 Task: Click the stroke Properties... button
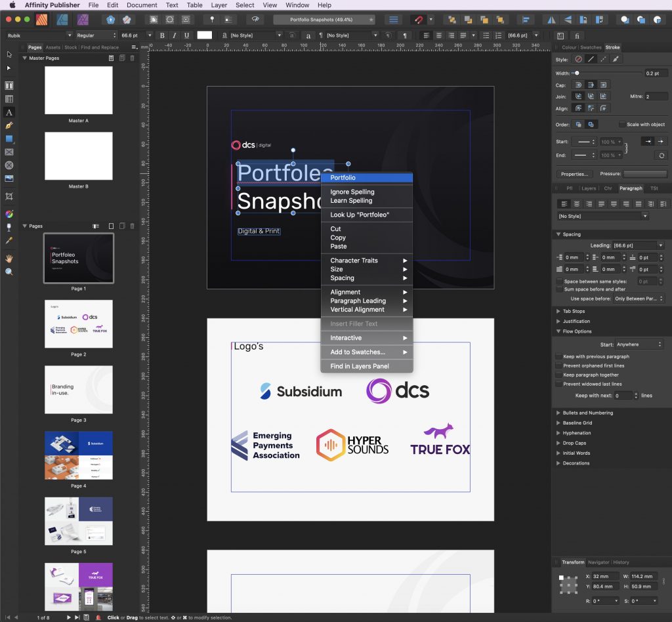(574, 174)
